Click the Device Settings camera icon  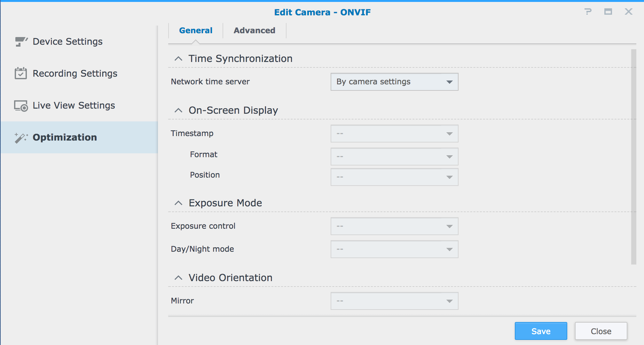pos(21,42)
